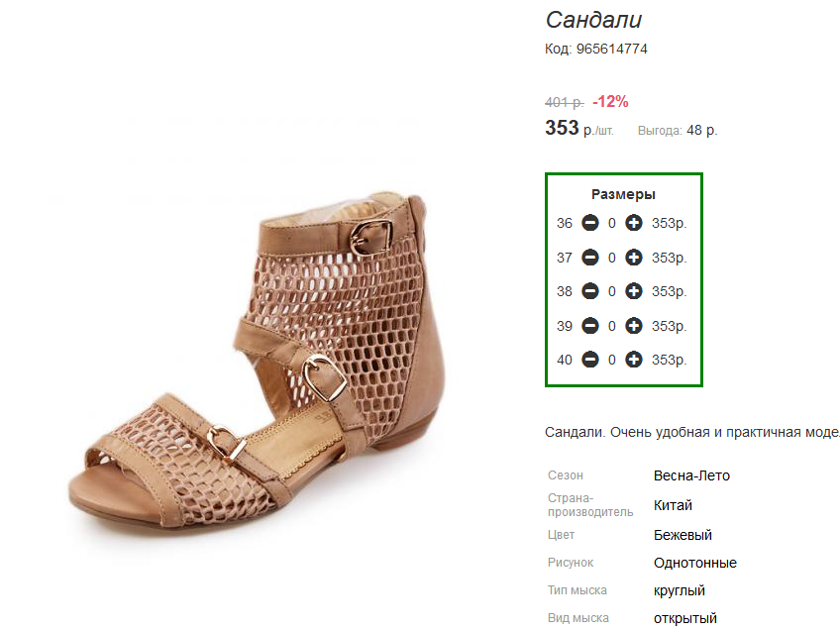Screen dimensions: 840x631
Task: Click the Китай country value
Action: pyautogui.click(x=673, y=505)
